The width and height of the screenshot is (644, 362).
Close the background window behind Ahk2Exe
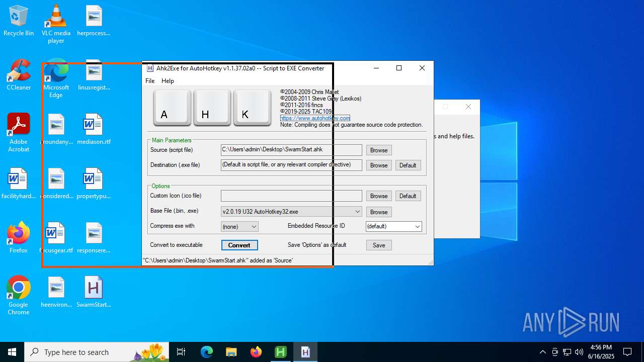(x=468, y=107)
